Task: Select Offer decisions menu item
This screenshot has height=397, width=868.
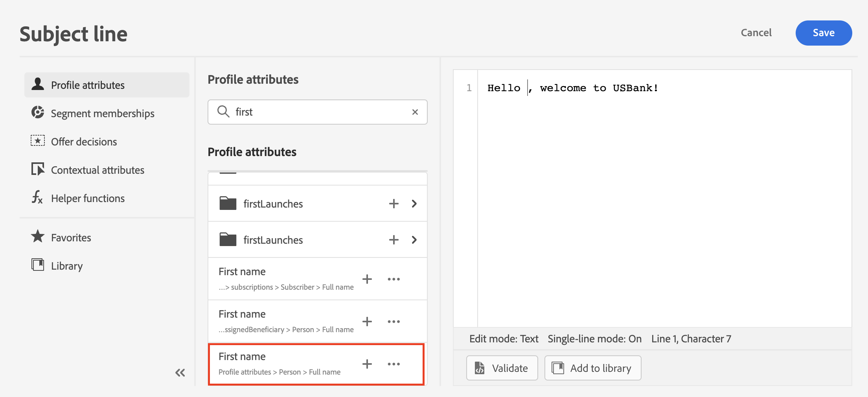Action: (84, 142)
